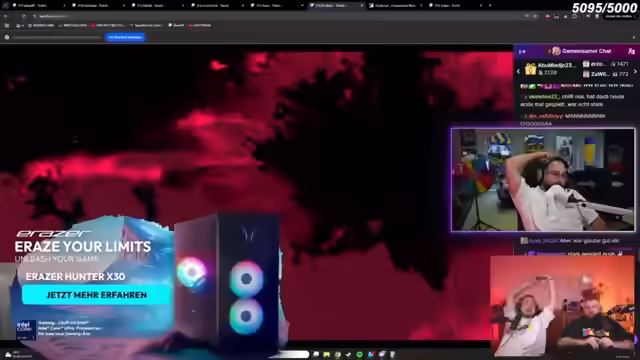Open the green Spotify taskbar icon
Viewport: 640px width, 360px height.
(x=360, y=354)
